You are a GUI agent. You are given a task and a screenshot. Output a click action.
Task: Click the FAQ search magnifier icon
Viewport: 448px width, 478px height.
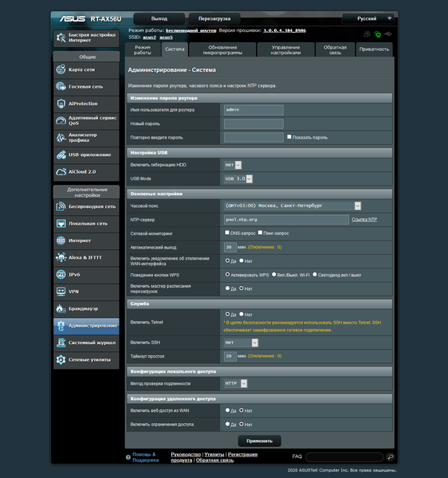pos(390,456)
